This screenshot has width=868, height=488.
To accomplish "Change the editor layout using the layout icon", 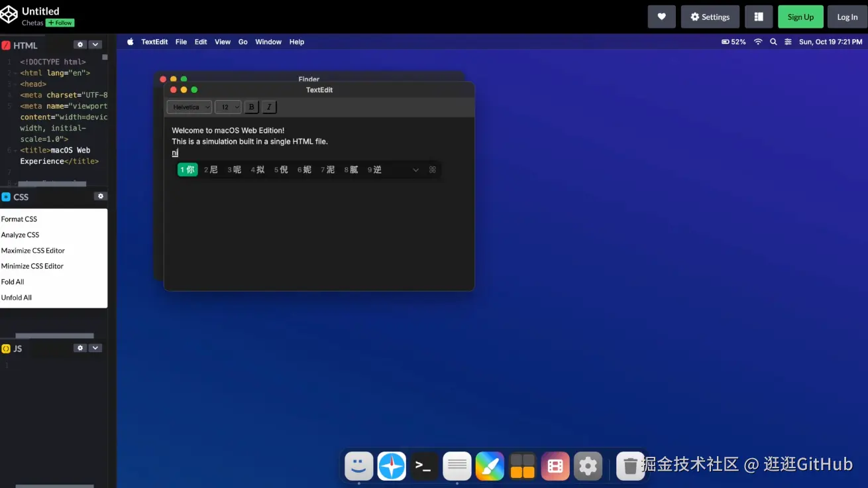I will 759,17.
